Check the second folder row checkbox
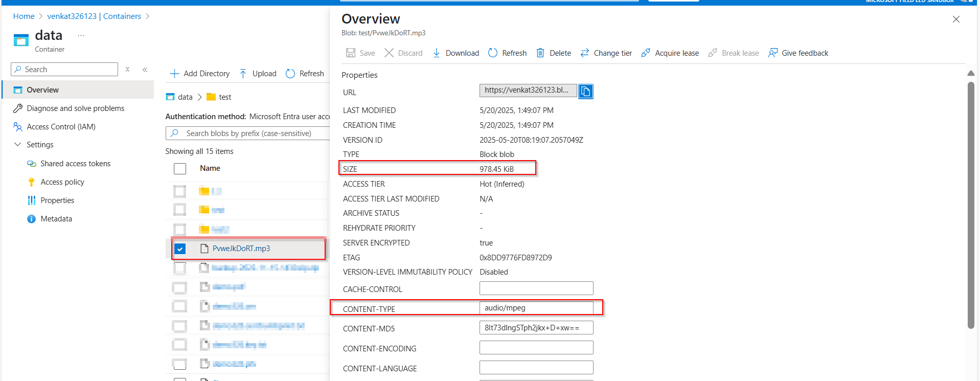Image resolution: width=980 pixels, height=381 pixels. coord(180,210)
